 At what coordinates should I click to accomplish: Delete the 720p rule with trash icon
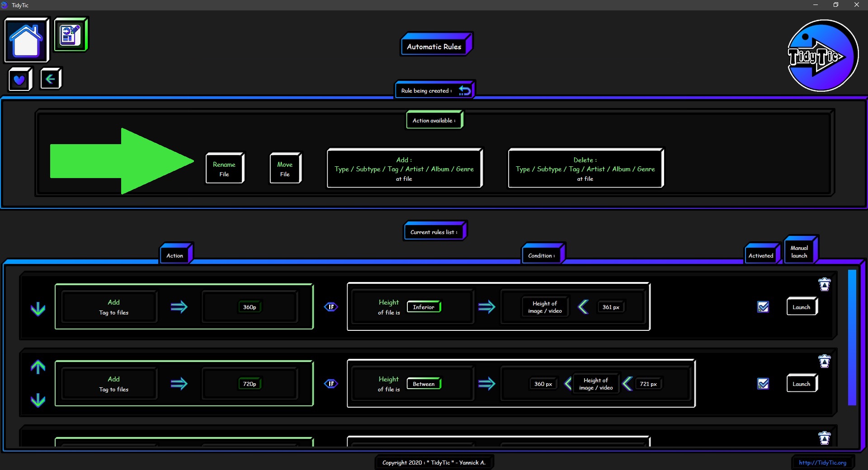point(824,361)
